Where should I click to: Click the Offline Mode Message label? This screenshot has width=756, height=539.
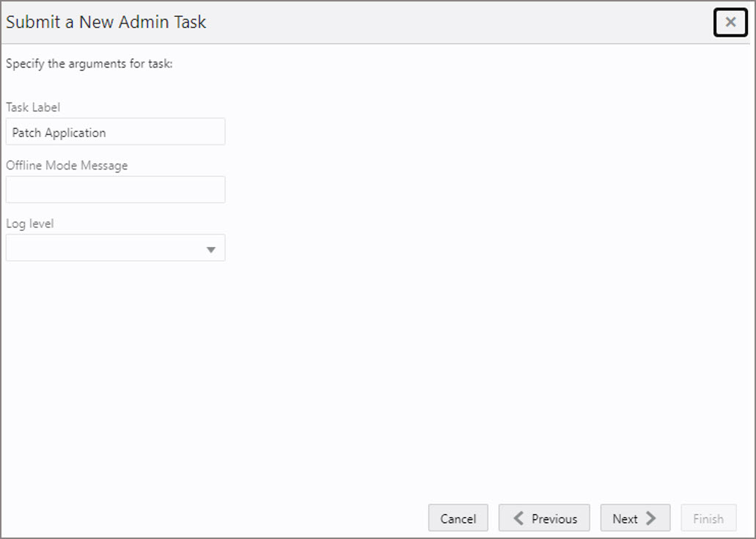(67, 165)
